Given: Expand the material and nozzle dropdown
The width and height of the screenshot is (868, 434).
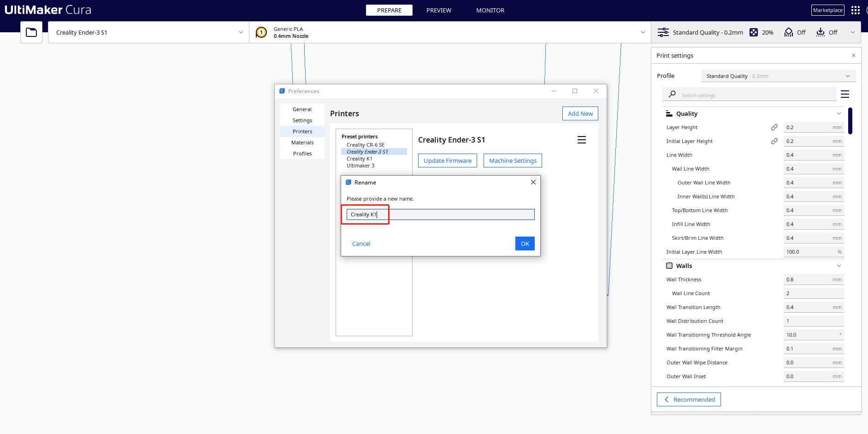Looking at the screenshot, I should [x=643, y=32].
